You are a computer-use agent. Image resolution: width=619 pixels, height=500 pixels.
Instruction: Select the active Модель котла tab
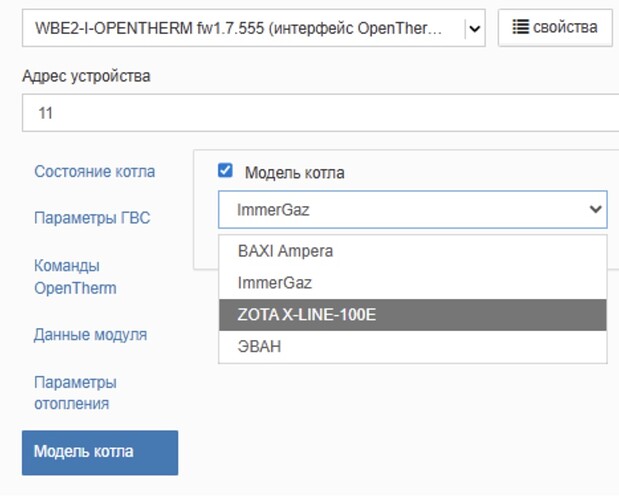pos(100,453)
